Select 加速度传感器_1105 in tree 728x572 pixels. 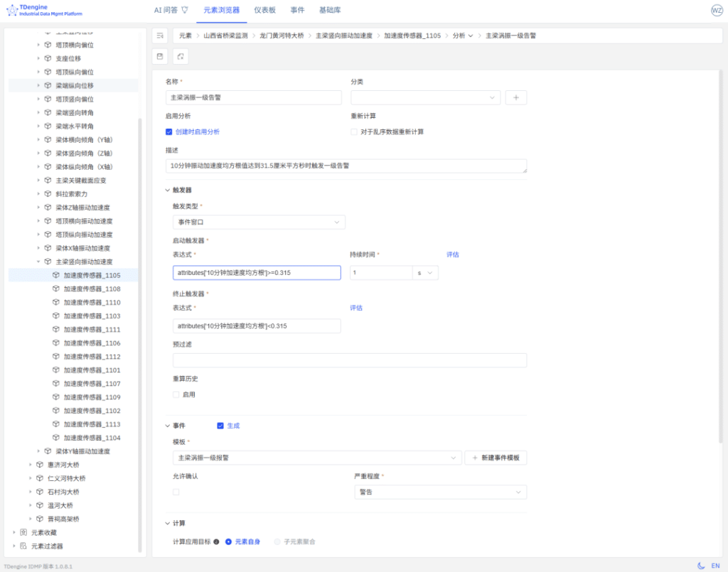point(92,275)
